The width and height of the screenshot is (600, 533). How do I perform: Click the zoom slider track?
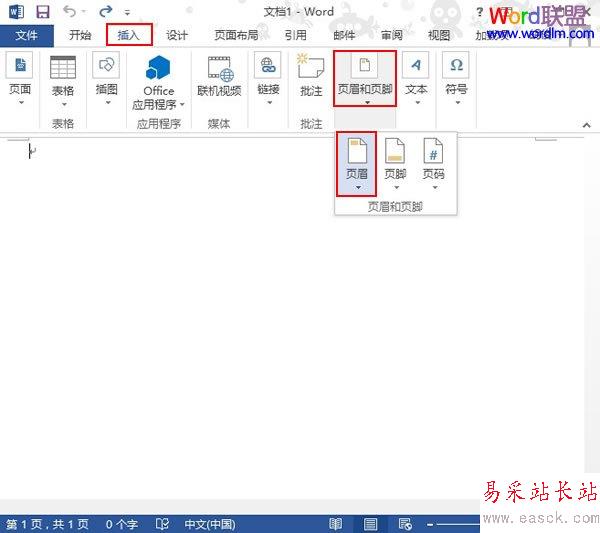(458, 525)
